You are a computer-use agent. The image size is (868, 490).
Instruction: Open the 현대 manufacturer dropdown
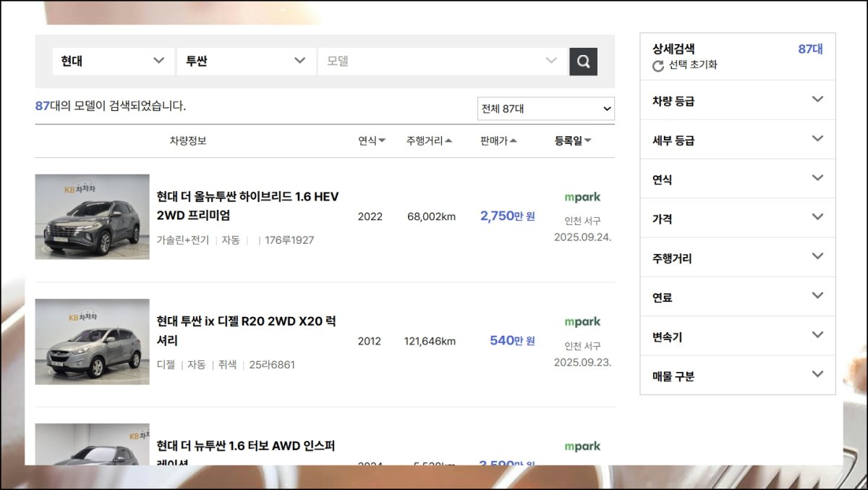(x=114, y=62)
